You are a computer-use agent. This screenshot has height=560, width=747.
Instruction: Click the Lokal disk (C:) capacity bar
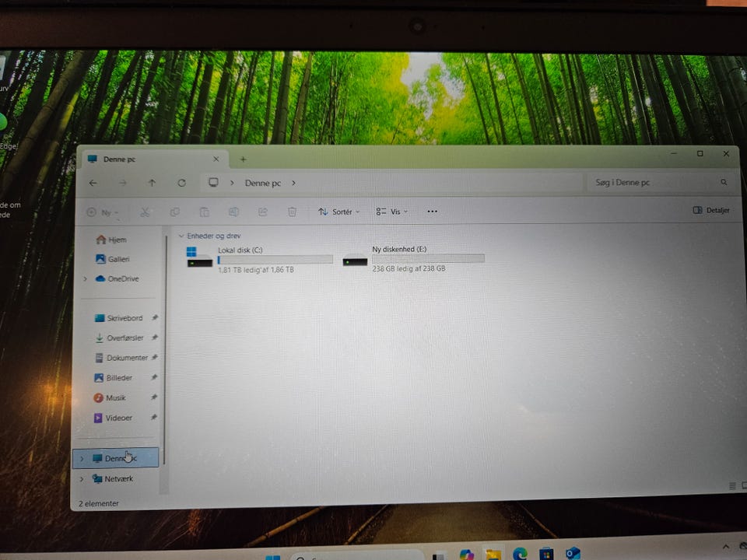click(x=275, y=260)
